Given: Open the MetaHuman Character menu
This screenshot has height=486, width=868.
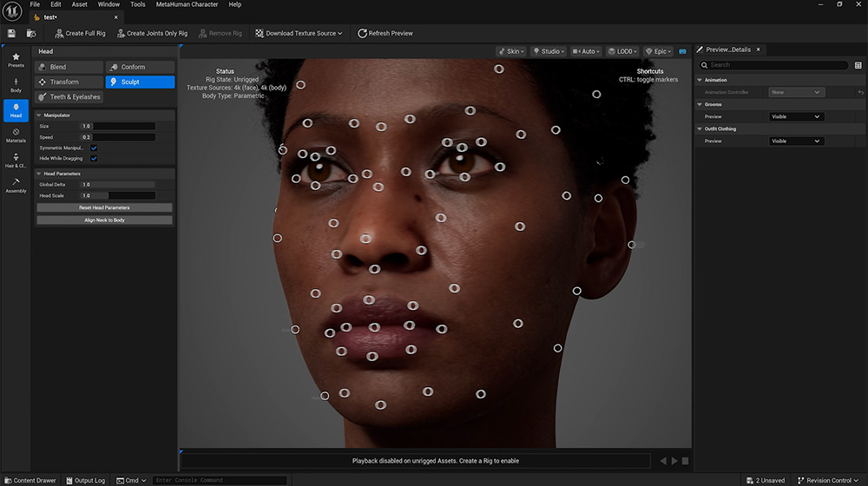Looking at the screenshot, I should click(187, 4).
